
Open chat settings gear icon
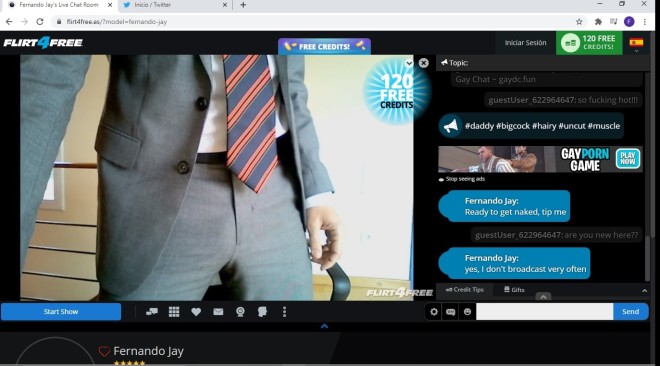434,312
